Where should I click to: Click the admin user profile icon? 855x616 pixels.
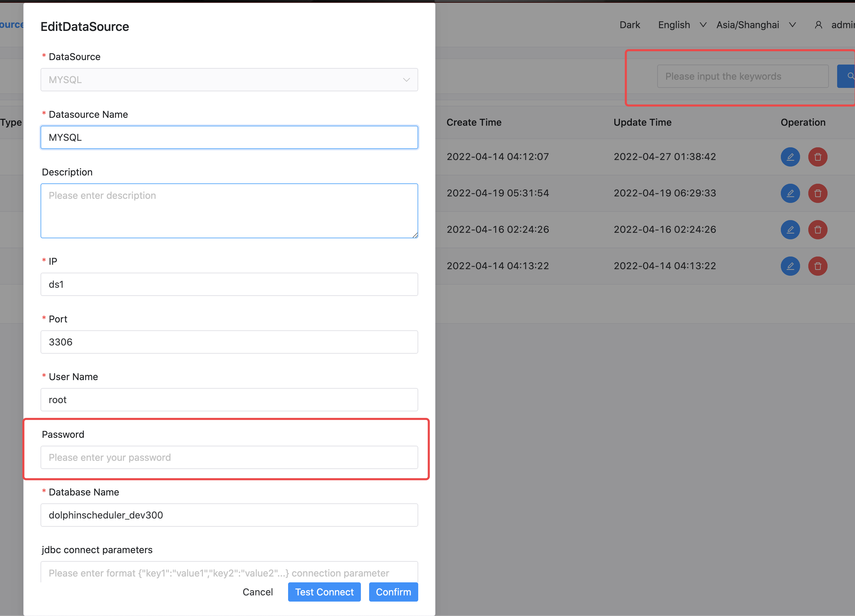click(x=819, y=25)
